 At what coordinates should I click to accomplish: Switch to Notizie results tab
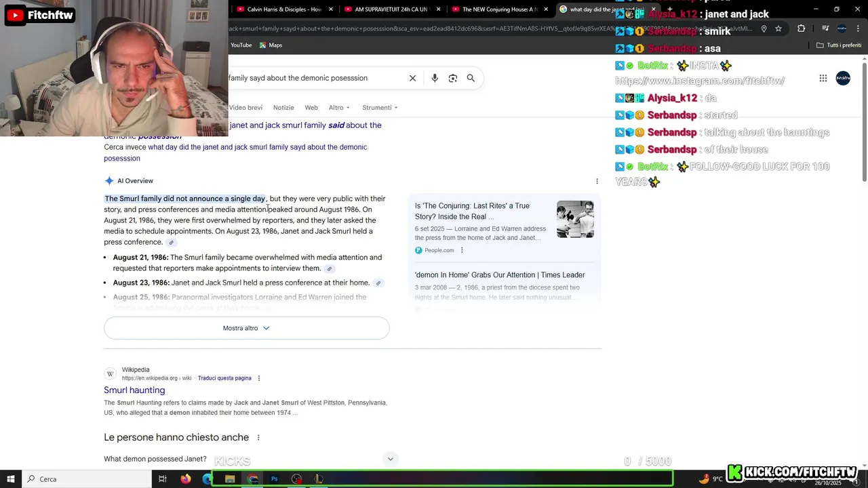[283, 108]
